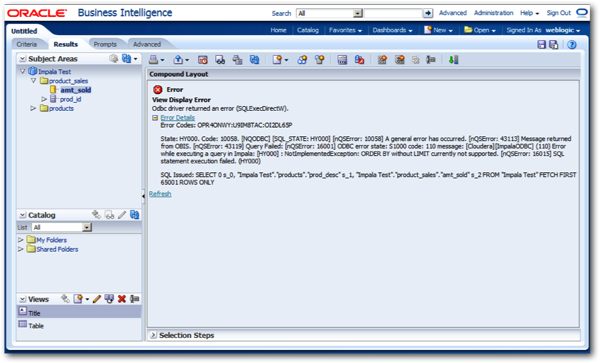Click the Print analysis toolbar icon
The width and height of the screenshot is (600, 363).
coord(154,60)
